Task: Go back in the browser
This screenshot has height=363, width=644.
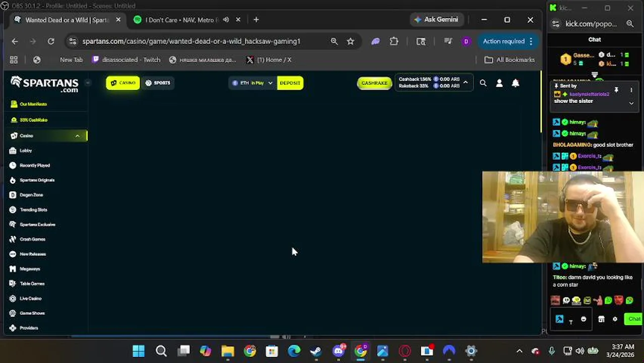Action: coord(15,41)
